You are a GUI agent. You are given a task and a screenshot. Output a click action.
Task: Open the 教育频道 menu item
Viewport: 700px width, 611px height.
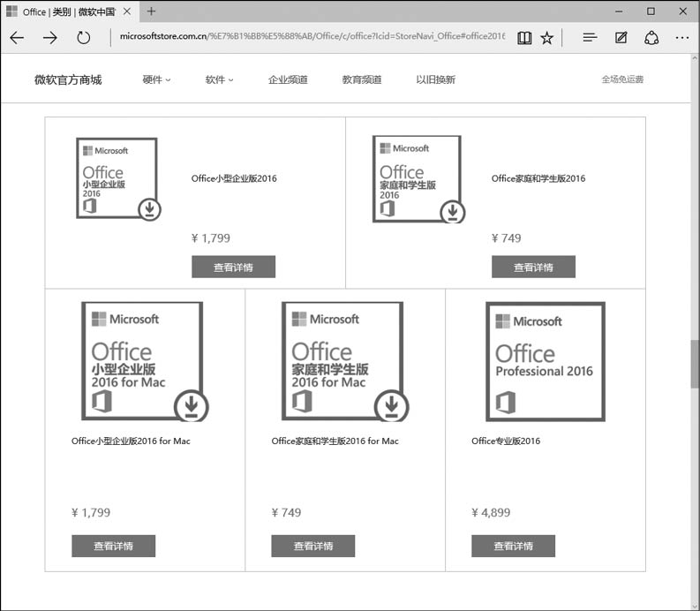362,80
